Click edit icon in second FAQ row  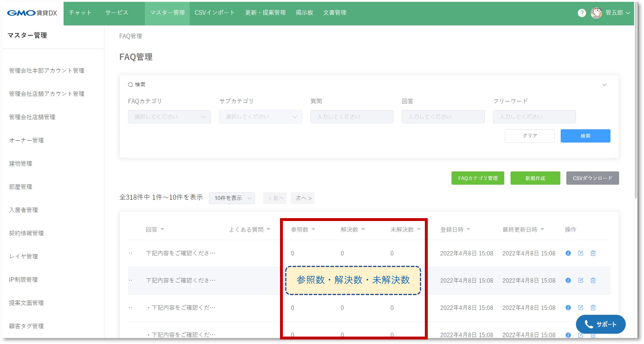coord(580,280)
